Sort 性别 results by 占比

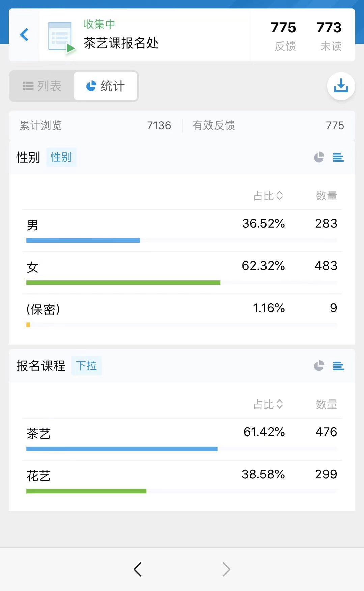pyautogui.click(x=268, y=196)
